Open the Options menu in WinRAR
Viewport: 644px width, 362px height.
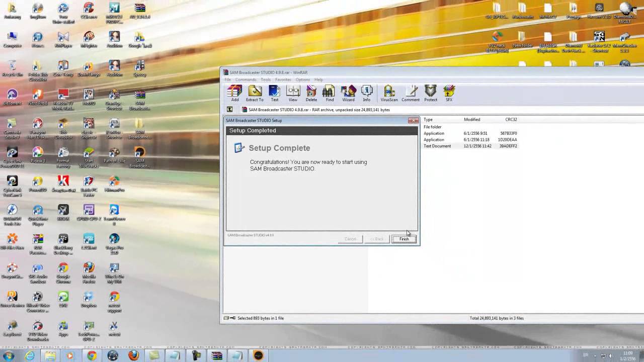point(303,79)
